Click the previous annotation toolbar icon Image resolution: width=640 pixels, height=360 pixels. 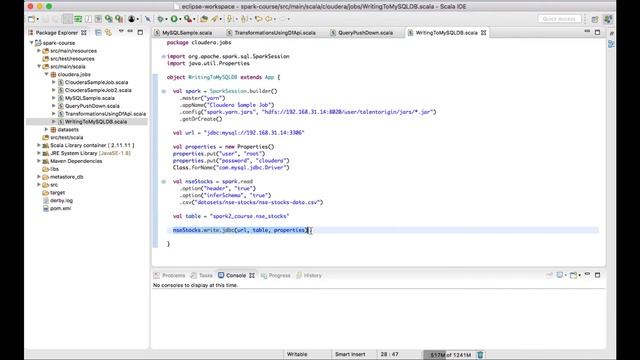click(x=243, y=19)
